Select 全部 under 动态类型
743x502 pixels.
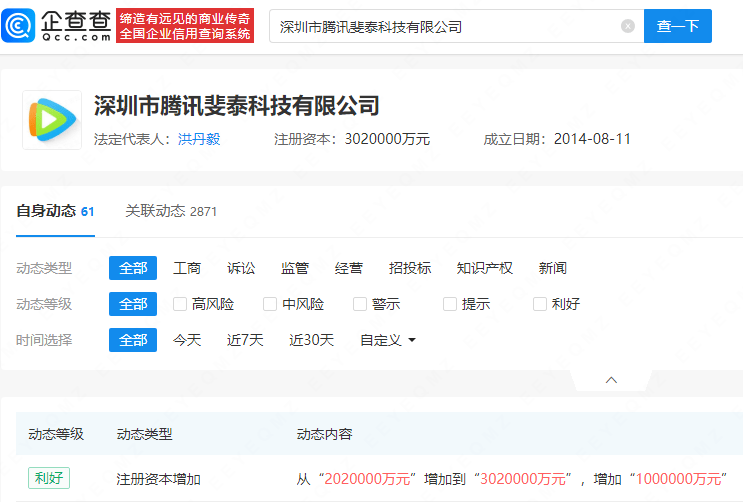(133, 268)
